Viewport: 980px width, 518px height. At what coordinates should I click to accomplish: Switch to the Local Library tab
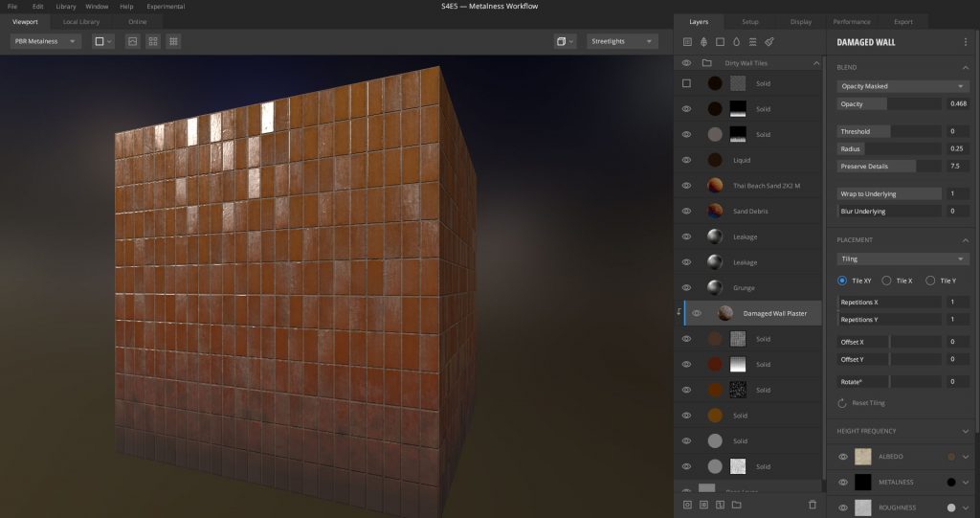click(x=81, y=21)
